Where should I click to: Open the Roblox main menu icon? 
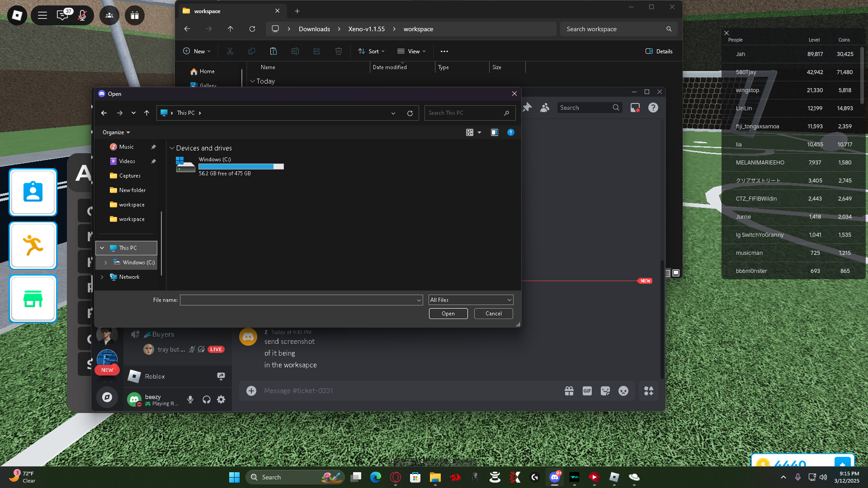tap(17, 15)
